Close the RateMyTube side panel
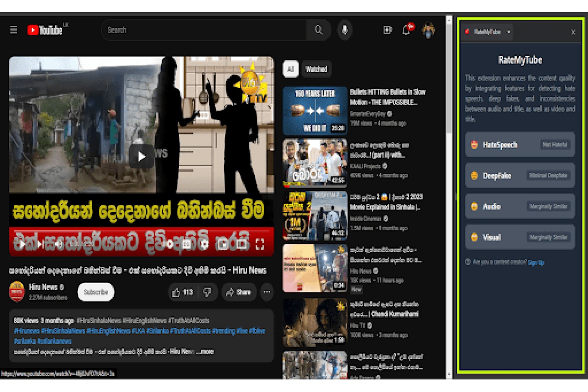 point(573,32)
